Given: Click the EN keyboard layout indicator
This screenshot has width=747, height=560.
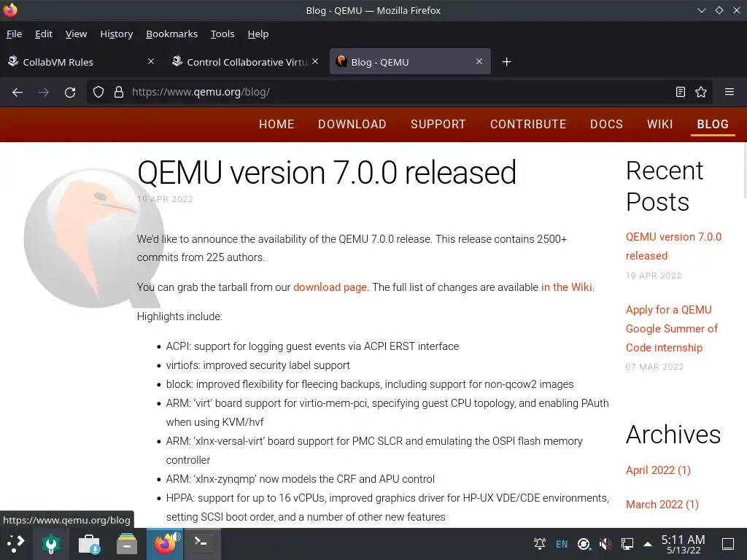Looking at the screenshot, I should 562,544.
